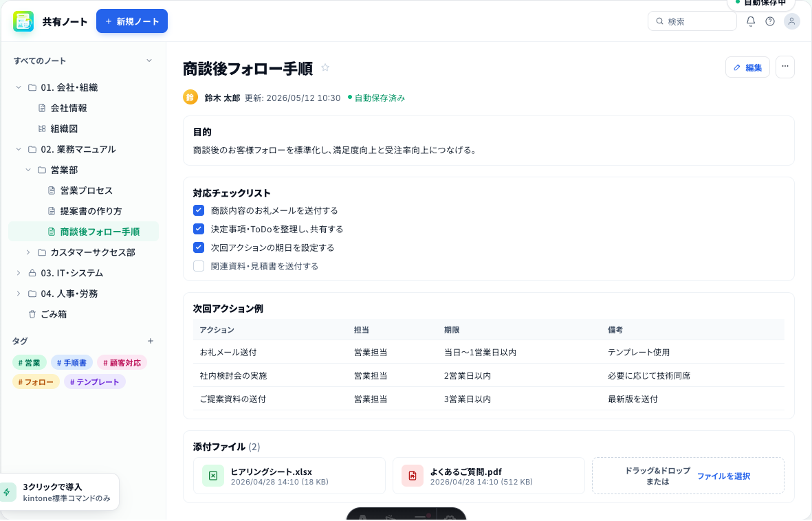Image resolution: width=812 pixels, height=521 pixels.
Task: Expand the 04. 人事・労務 folder
Action: coord(19,293)
